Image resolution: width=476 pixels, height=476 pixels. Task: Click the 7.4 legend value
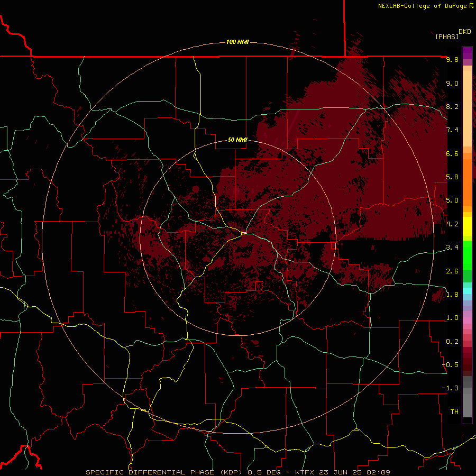(x=452, y=130)
